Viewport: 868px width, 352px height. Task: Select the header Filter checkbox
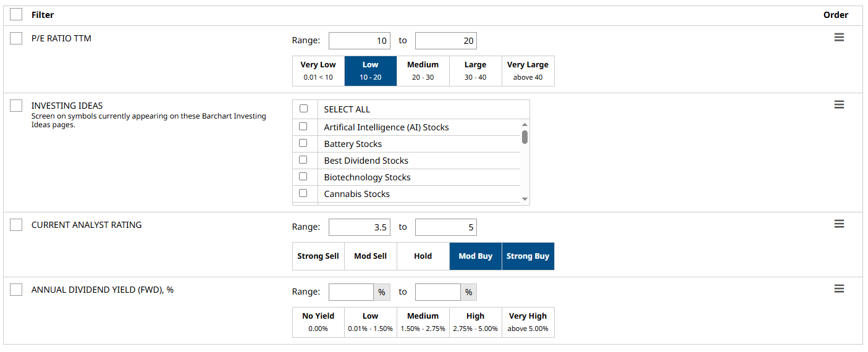[x=16, y=14]
